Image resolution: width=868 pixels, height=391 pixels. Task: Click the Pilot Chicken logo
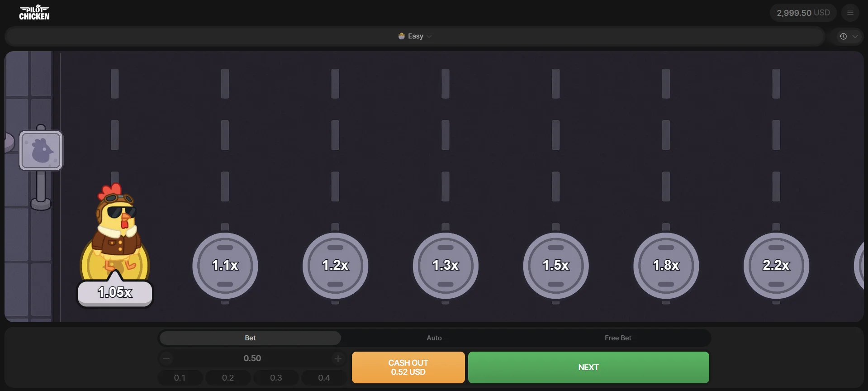click(34, 13)
